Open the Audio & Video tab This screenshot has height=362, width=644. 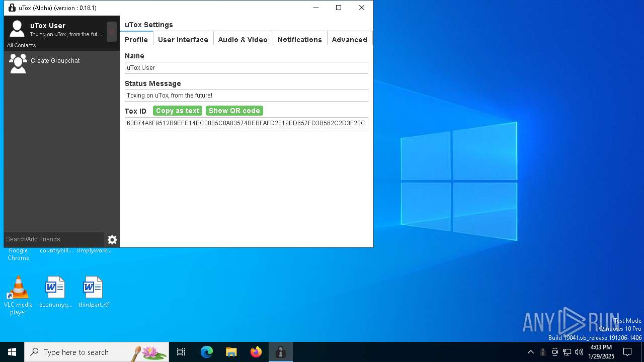(243, 39)
